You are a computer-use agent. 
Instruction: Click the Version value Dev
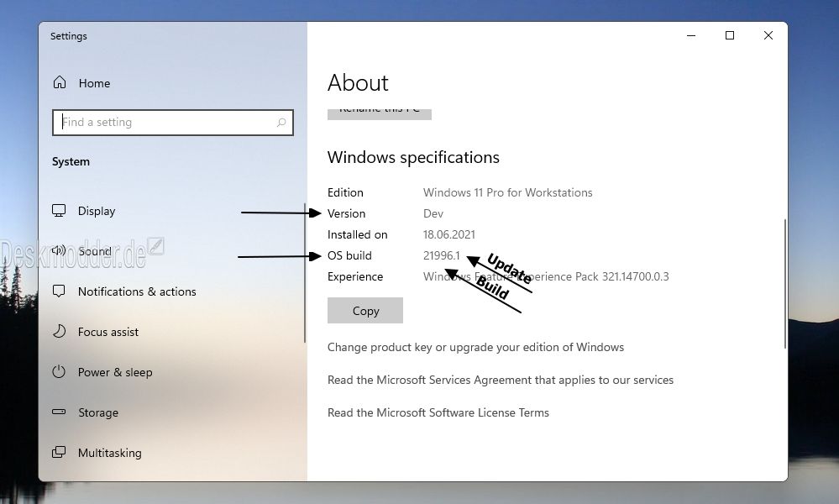click(433, 213)
